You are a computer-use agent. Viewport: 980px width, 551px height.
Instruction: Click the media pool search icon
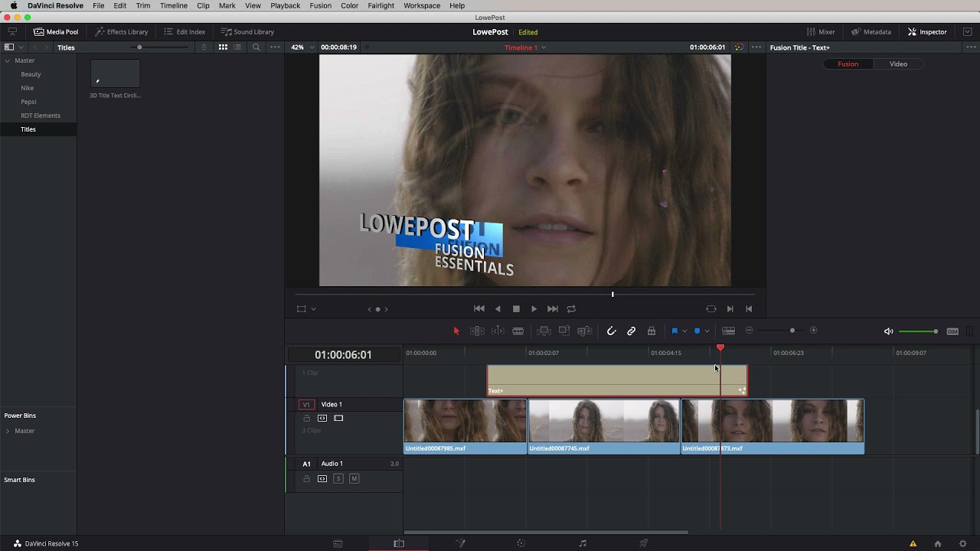[x=256, y=47]
